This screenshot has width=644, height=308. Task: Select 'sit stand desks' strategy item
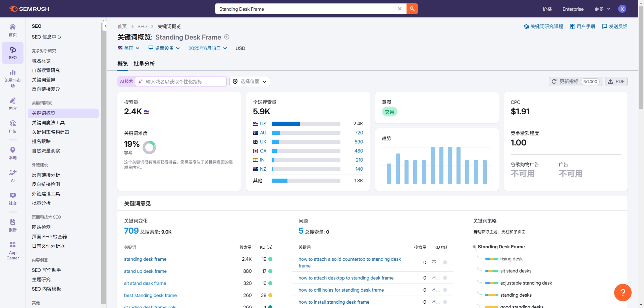click(516, 271)
